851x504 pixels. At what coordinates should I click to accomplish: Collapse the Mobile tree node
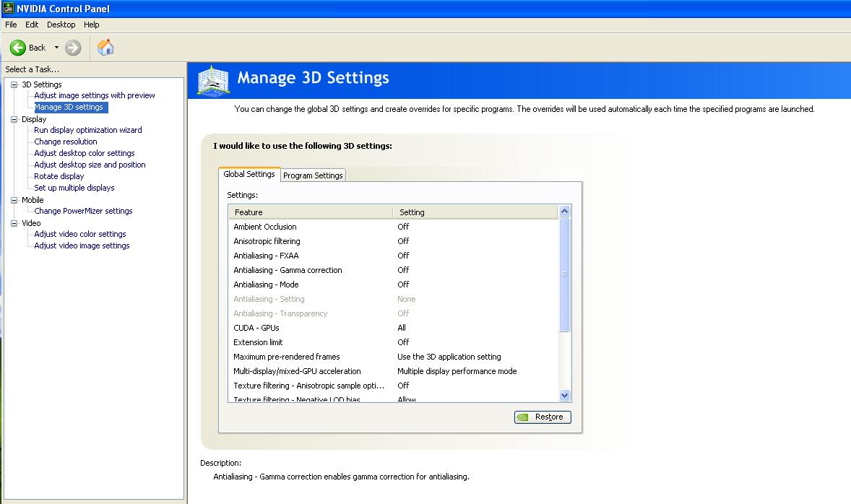pos(14,200)
